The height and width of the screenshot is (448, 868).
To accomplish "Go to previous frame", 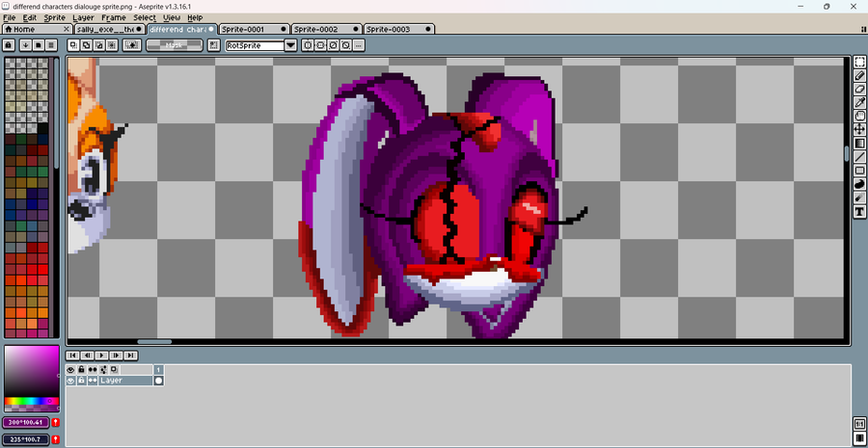I will (87, 356).
